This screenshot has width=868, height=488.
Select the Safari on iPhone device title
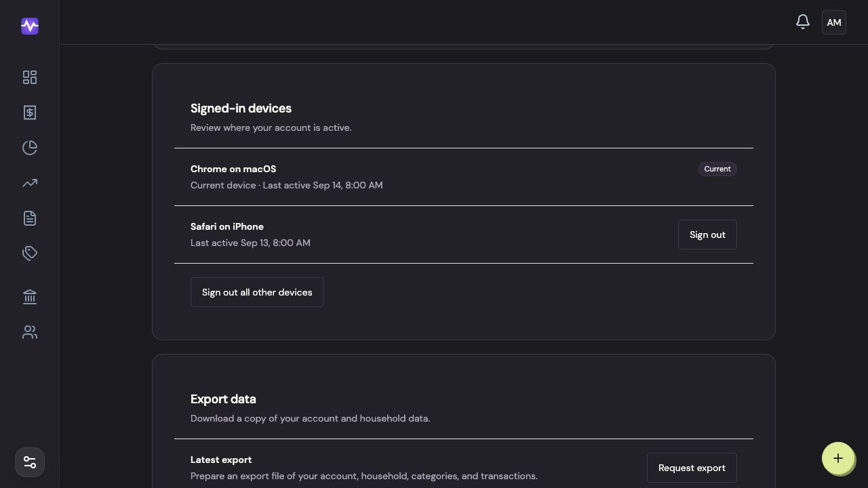click(227, 226)
